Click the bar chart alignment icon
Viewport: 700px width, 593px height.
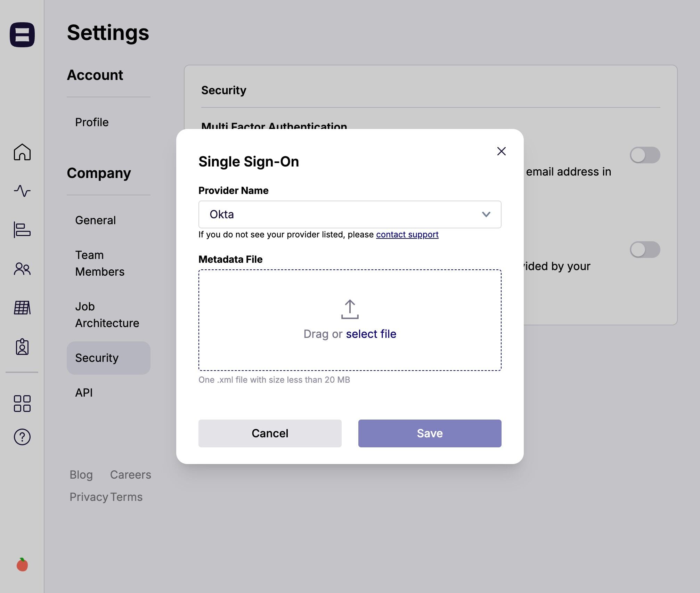pyautogui.click(x=22, y=230)
